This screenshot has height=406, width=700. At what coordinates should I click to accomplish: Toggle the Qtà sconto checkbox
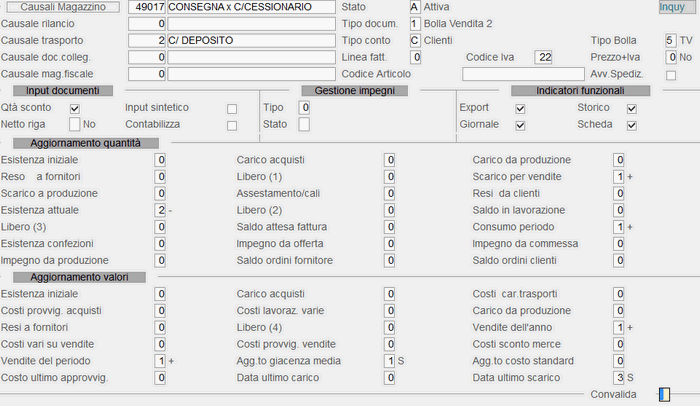click(x=75, y=109)
